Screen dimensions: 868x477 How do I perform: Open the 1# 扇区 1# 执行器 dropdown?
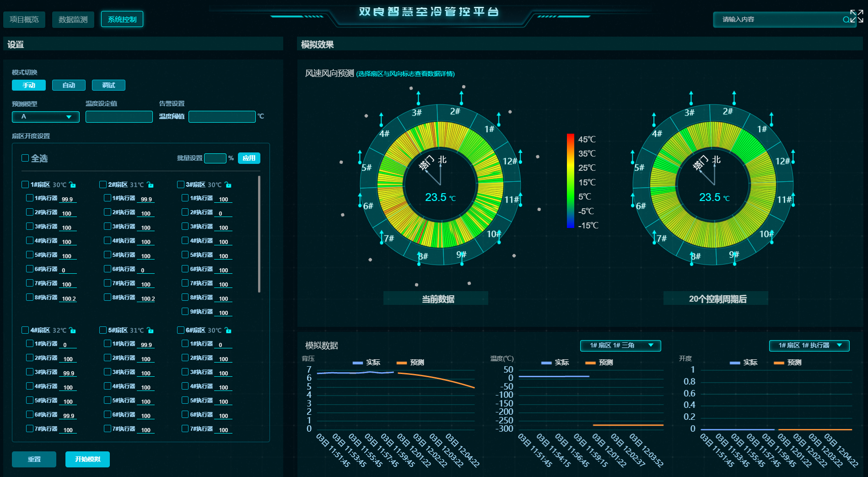pos(809,346)
